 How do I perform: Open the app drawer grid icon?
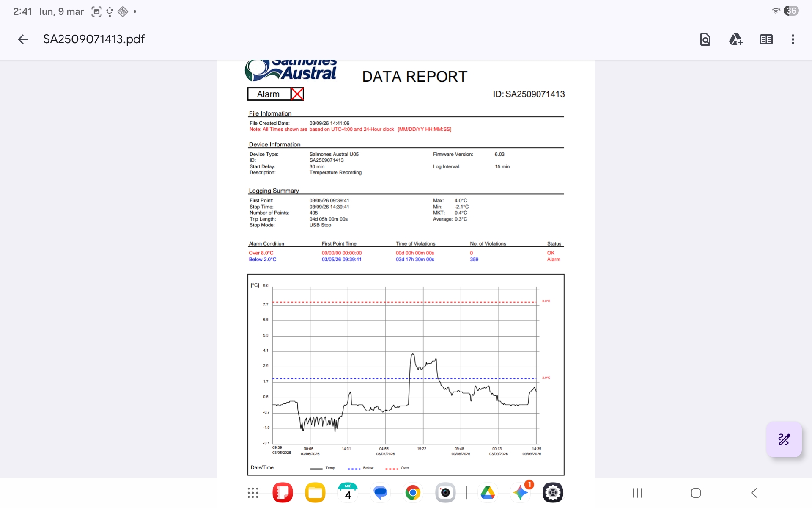(253, 493)
